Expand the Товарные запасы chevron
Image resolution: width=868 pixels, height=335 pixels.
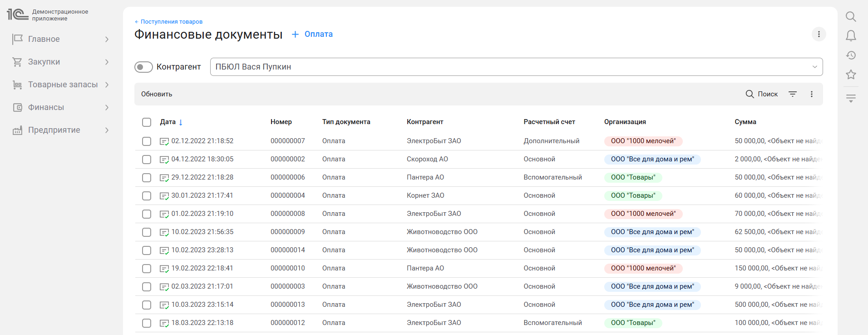[x=107, y=85]
